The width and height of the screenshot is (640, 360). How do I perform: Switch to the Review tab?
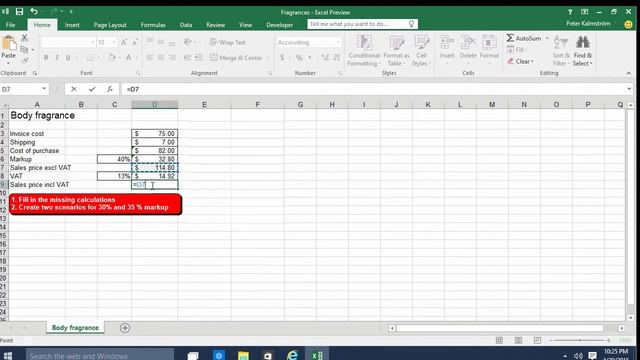click(216, 25)
